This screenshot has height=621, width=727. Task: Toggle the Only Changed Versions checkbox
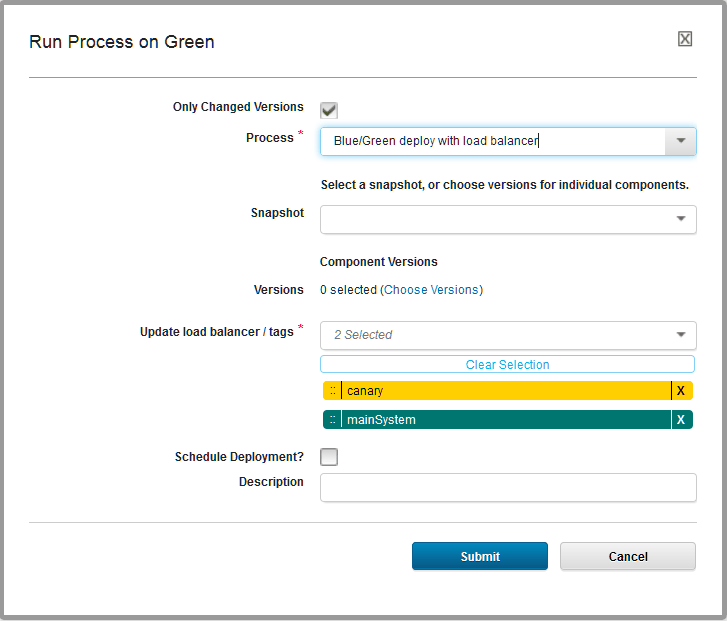pyautogui.click(x=329, y=110)
